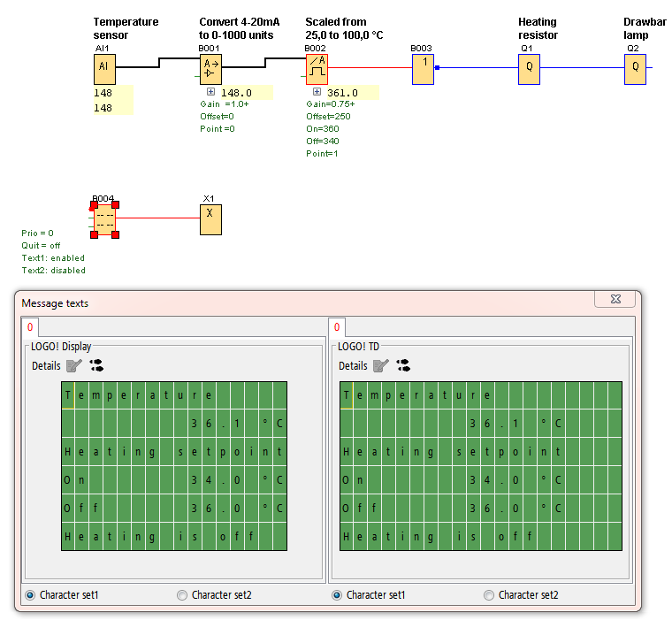Switch to tab 0 above LOGO! Display

pos(31,327)
